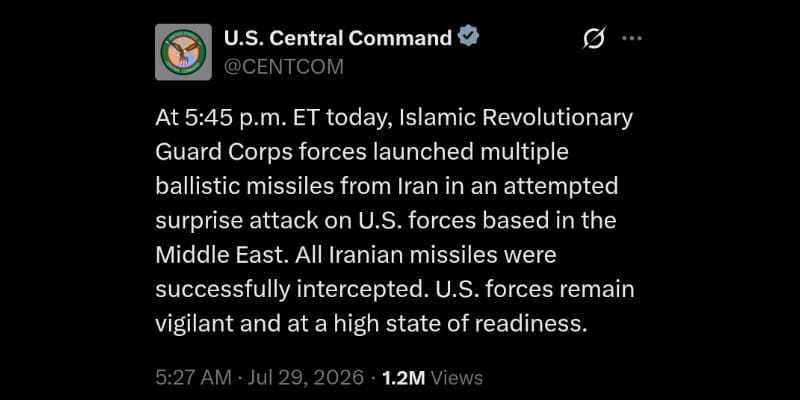The height and width of the screenshot is (400, 800).
Task: Open the U.S. Central Command profile avatar
Action: tap(183, 52)
